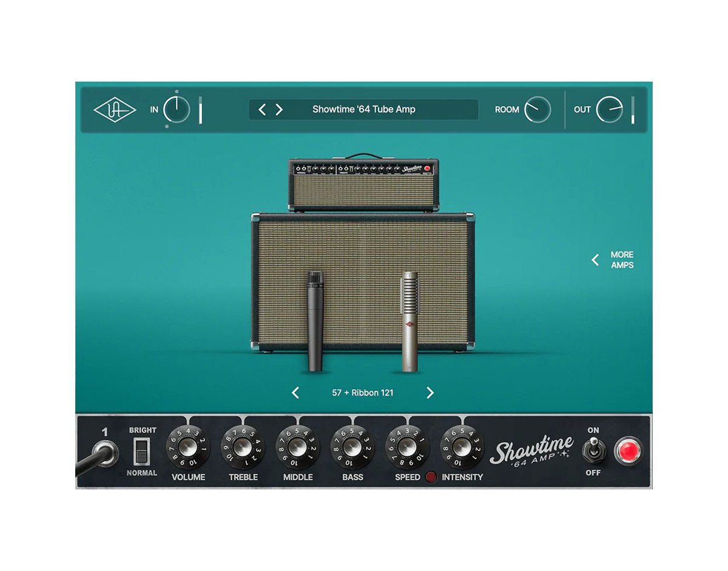Click the OUT label
The width and height of the screenshot is (728, 571).
click(x=582, y=110)
